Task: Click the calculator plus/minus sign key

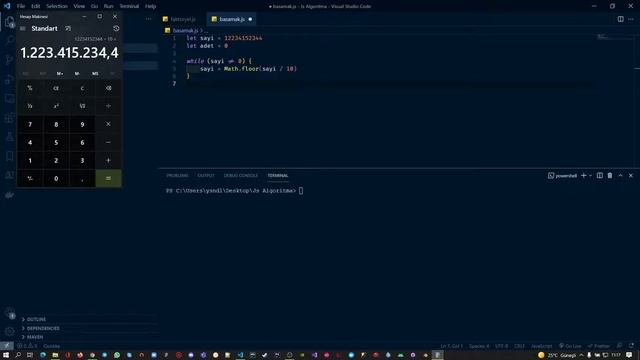Action: click(x=30, y=178)
